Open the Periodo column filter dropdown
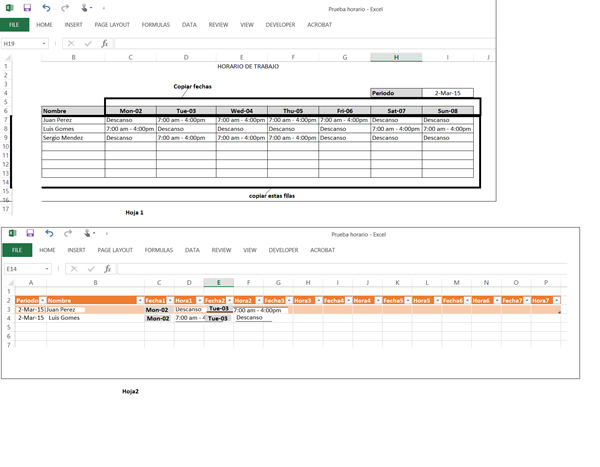The height and width of the screenshot is (467, 600). [x=42, y=300]
